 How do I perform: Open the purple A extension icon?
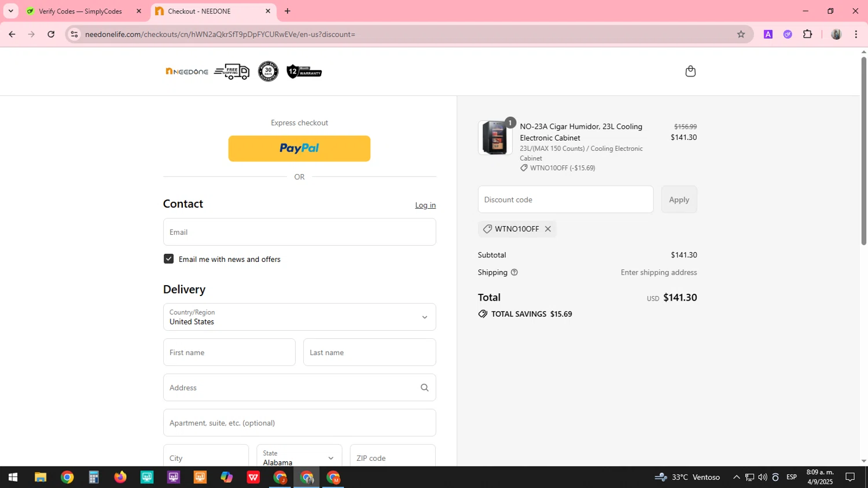point(768,34)
